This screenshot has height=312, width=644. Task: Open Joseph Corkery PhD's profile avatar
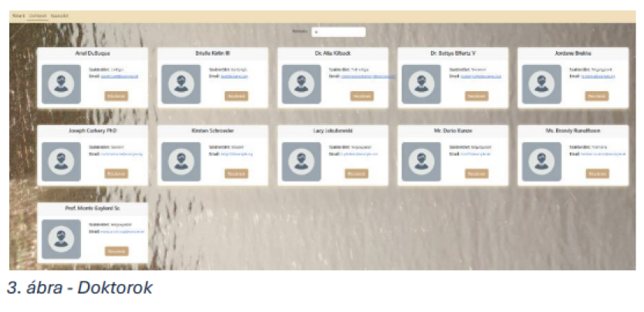61,161
